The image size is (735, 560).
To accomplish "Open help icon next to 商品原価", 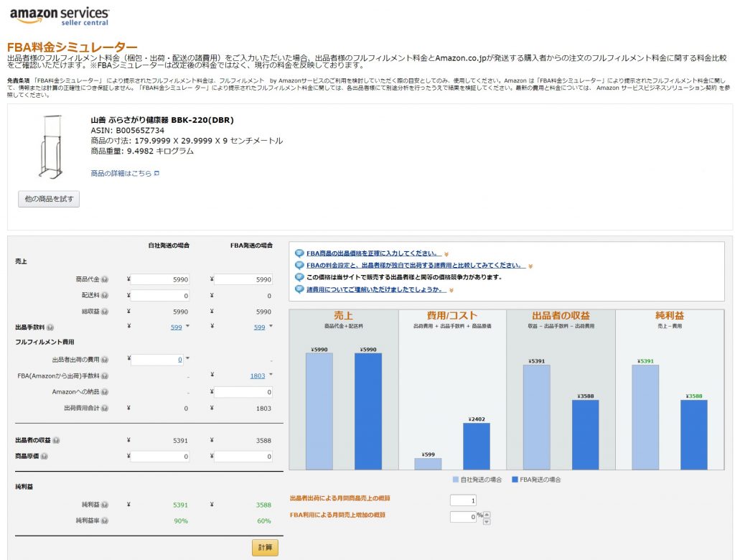I will pos(45,457).
